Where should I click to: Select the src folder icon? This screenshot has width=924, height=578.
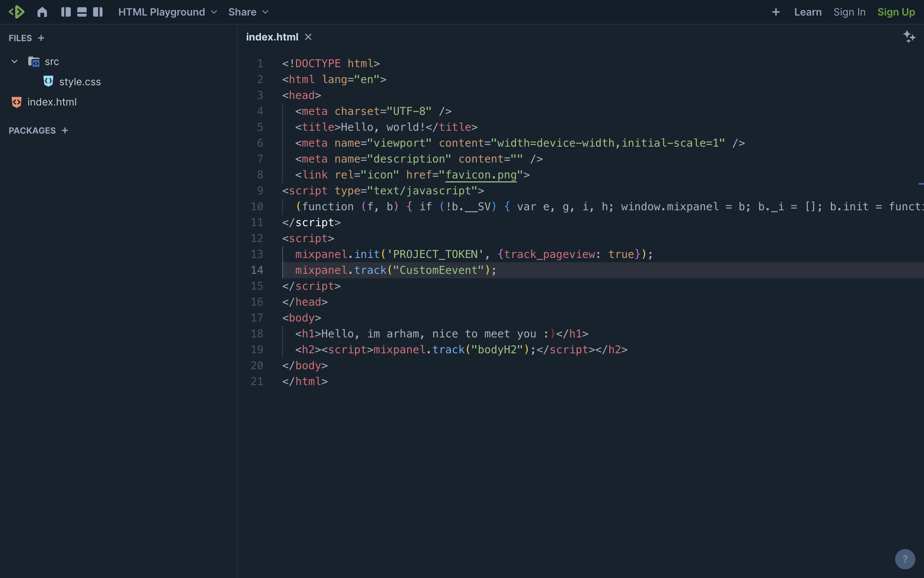click(34, 61)
